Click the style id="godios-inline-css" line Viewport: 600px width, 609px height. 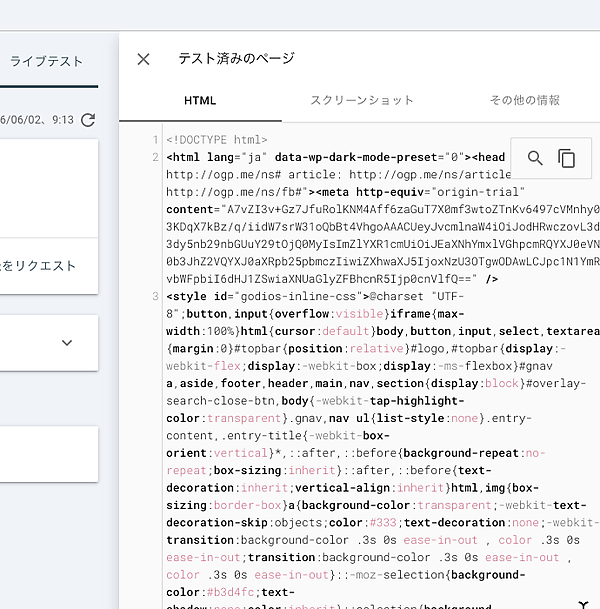(x=315, y=296)
